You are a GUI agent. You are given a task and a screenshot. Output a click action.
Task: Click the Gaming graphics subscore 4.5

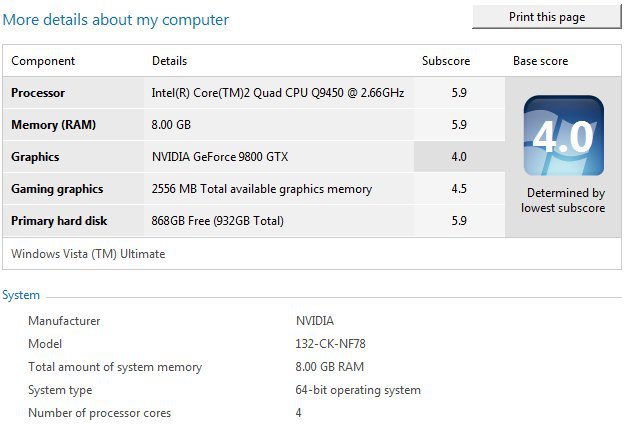coord(459,188)
